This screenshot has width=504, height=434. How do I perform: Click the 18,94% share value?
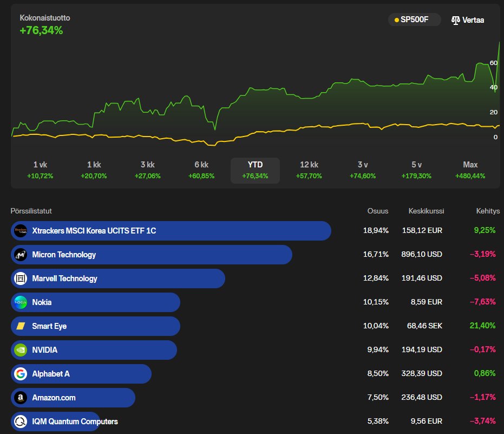376,230
